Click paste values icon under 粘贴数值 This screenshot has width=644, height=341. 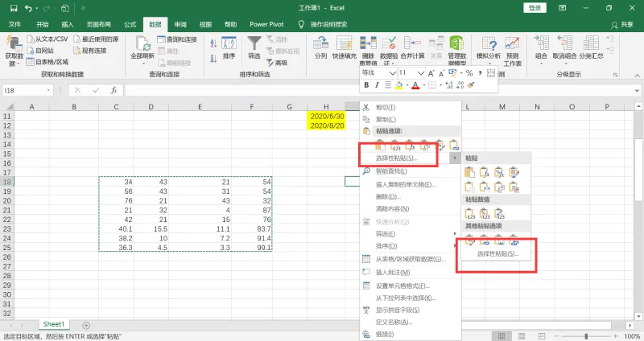pos(469,213)
